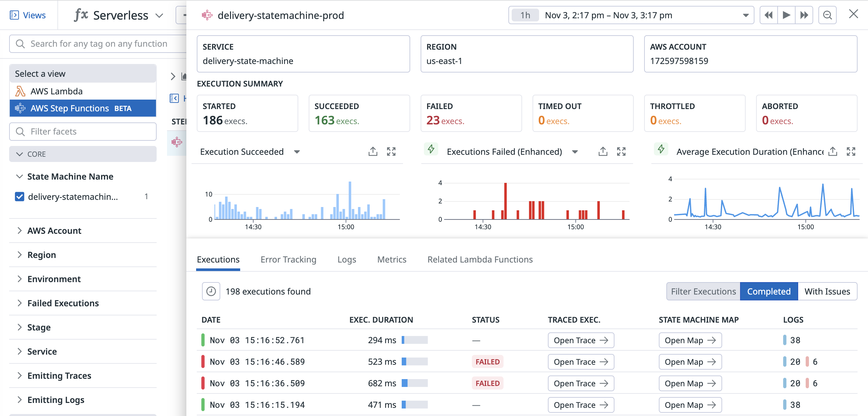
Task: Click the clock icon beside executions found
Action: point(211,291)
